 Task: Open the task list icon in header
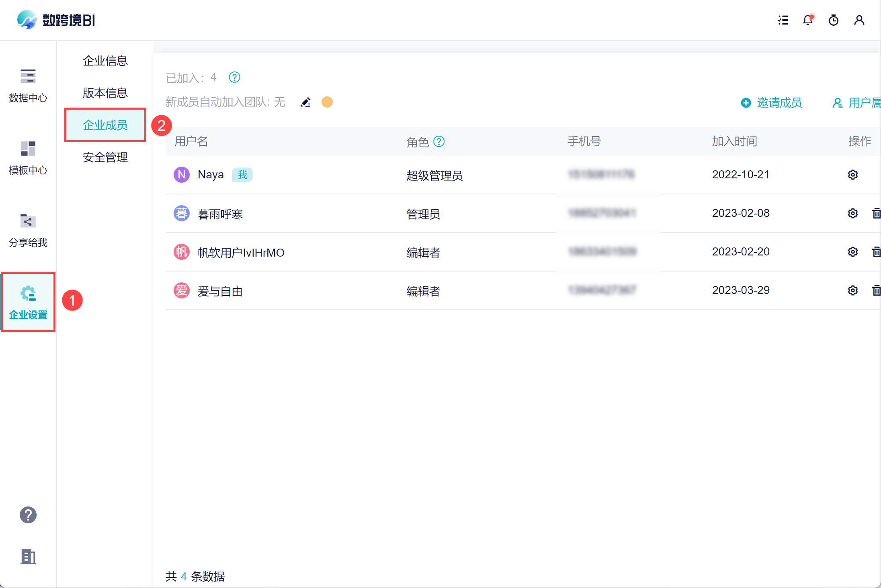pos(783,20)
